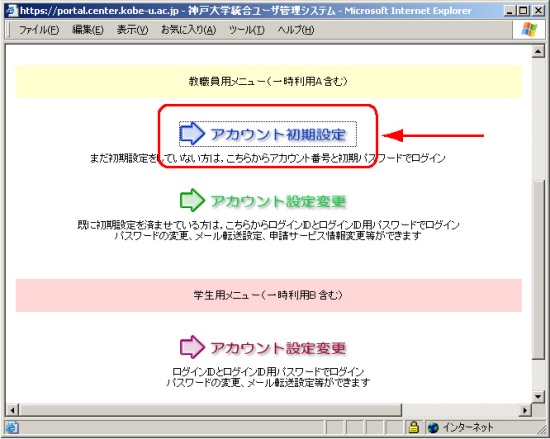Open the pink student アカウント設定変更 link
The image size is (550, 439).
click(278, 348)
